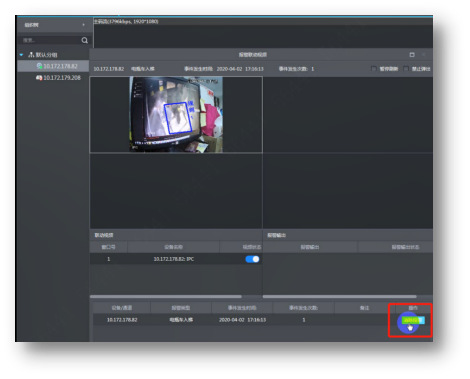
Task: Click the operation column header in the bottom table
Action: [x=413, y=308]
